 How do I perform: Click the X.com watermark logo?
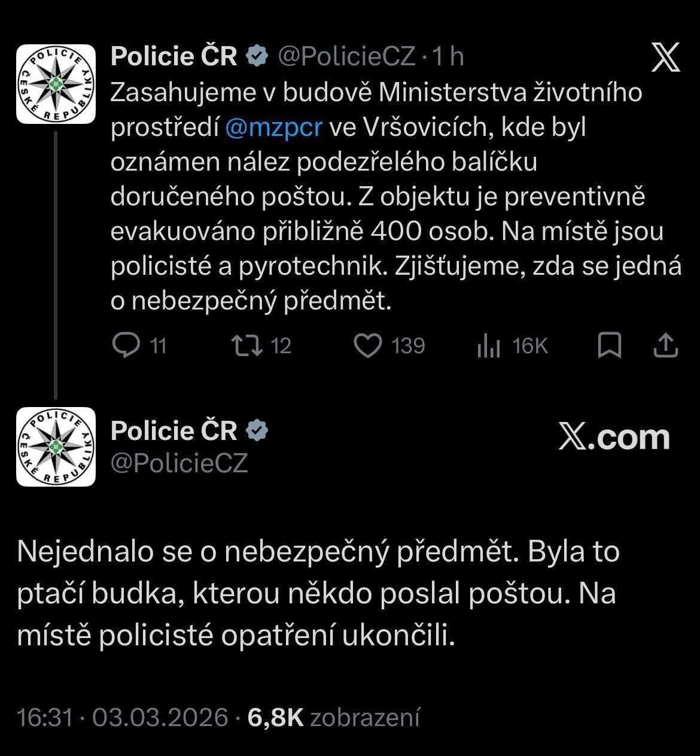[x=614, y=438]
